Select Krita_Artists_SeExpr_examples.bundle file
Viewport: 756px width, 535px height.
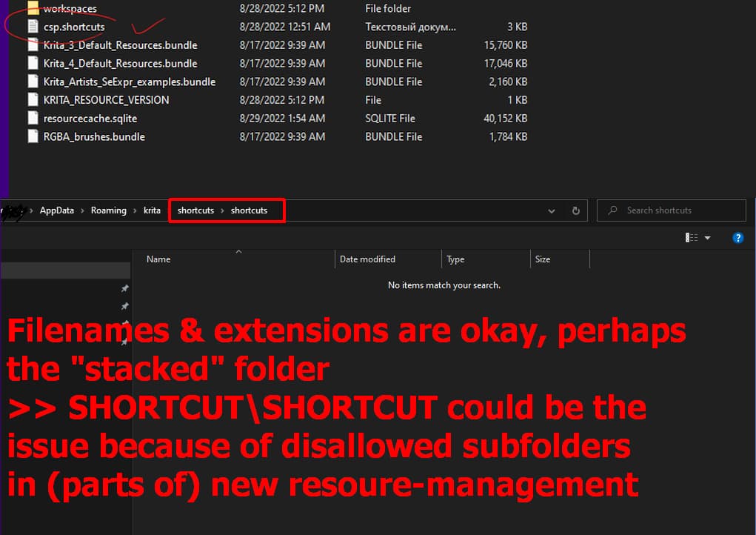(x=130, y=82)
